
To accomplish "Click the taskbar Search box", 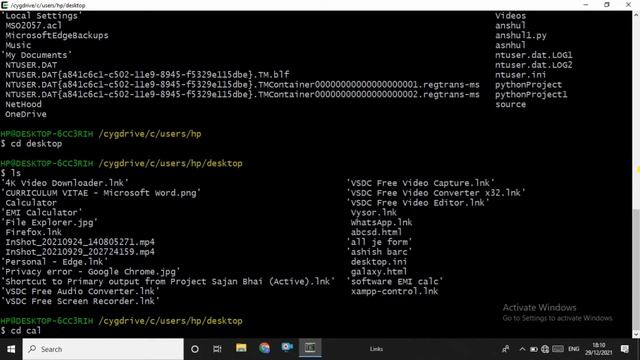I will pyautogui.click(x=103, y=349).
